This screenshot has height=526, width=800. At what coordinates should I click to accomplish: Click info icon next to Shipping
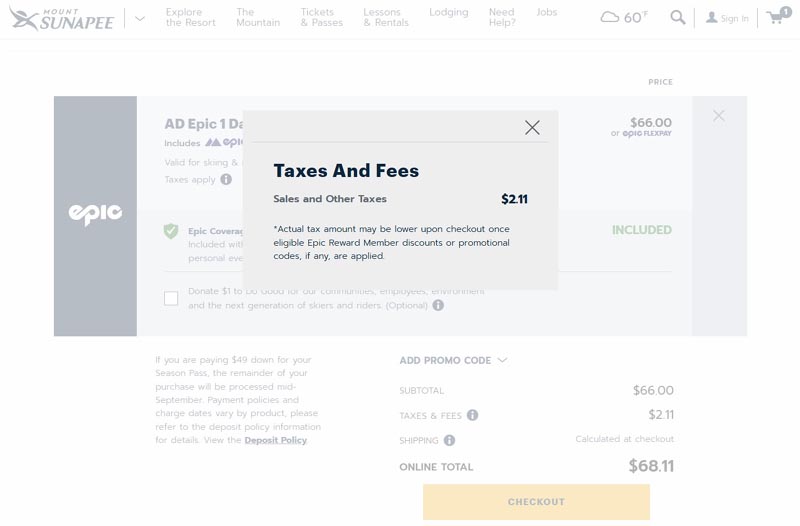tap(450, 440)
